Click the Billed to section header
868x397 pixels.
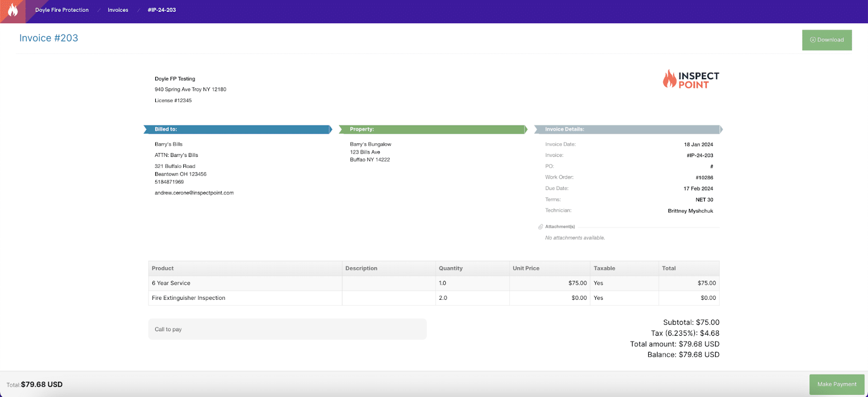238,129
